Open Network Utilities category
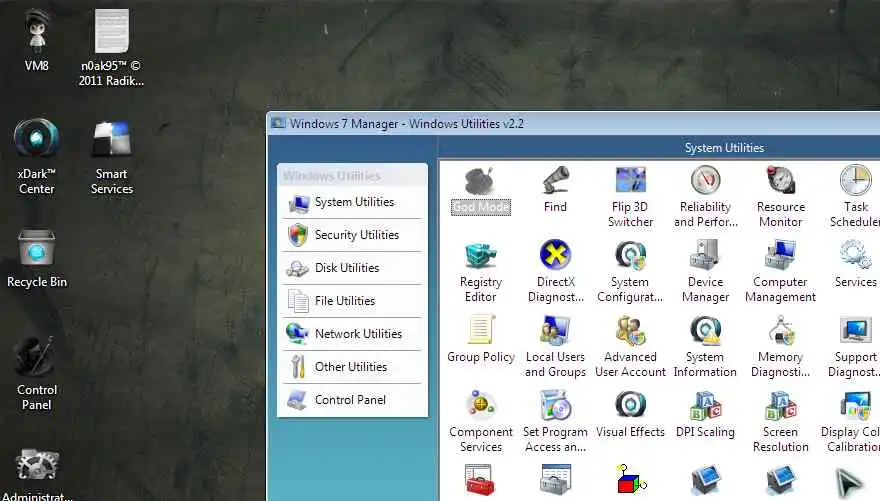The image size is (880, 501). [352, 334]
